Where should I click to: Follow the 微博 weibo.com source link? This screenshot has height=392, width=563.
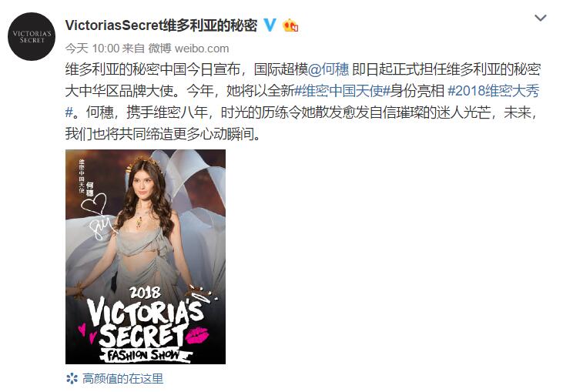[x=189, y=48]
